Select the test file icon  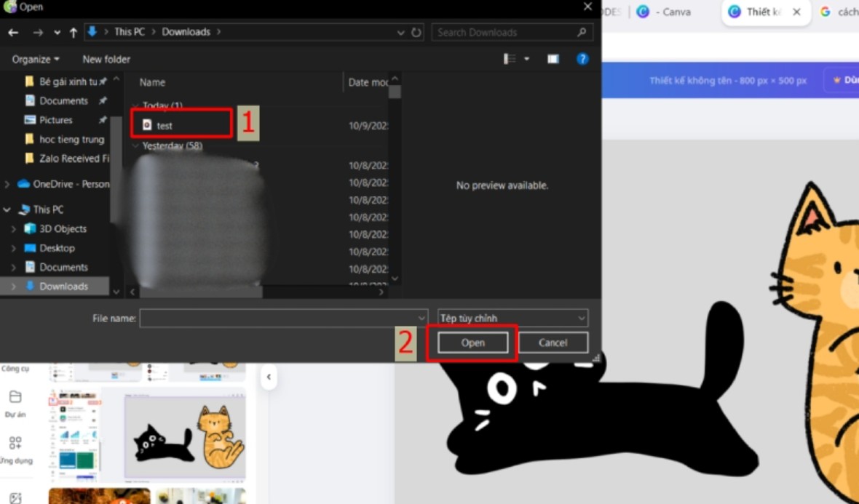click(x=147, y=125)
